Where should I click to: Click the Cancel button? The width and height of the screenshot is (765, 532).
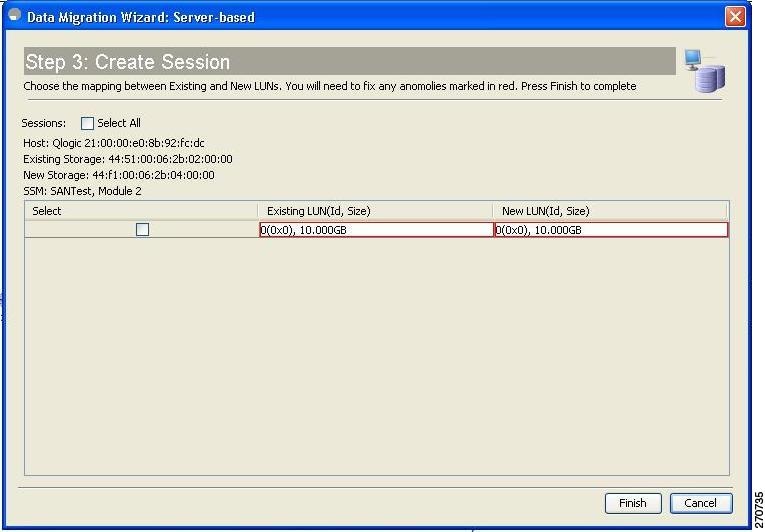[701, 503]
